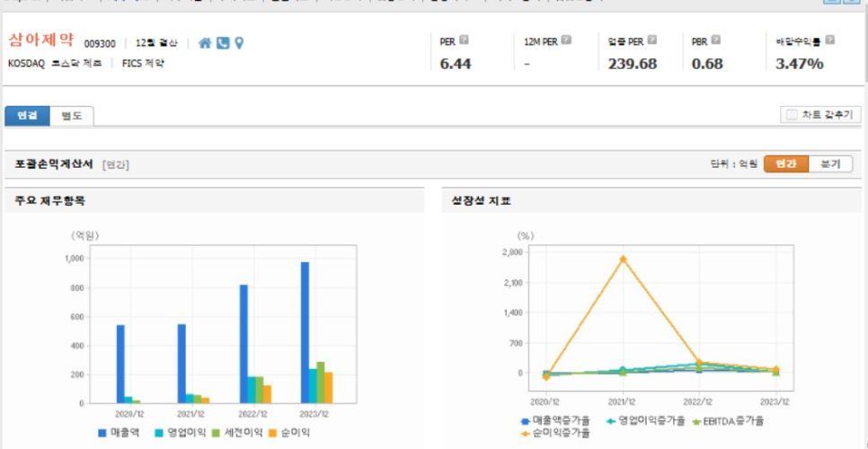Switch to the 별도 separate tab
The height and width of the screenshot is (449, 868).
point(71,116)
